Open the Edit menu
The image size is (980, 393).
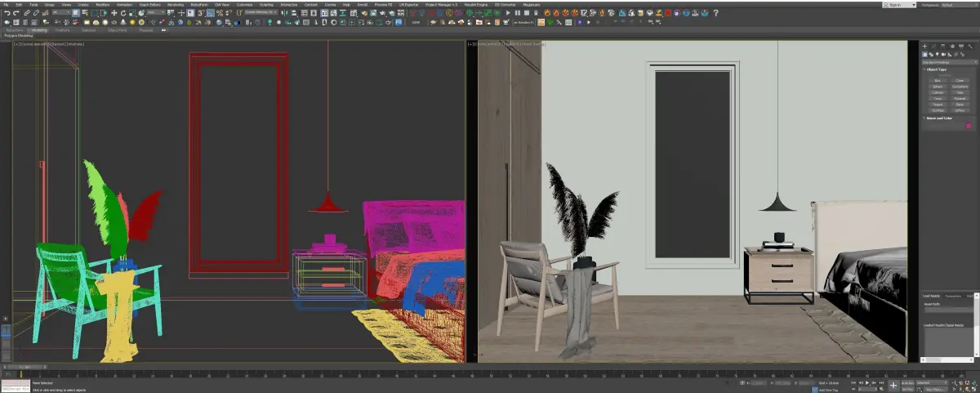point(19,5)
